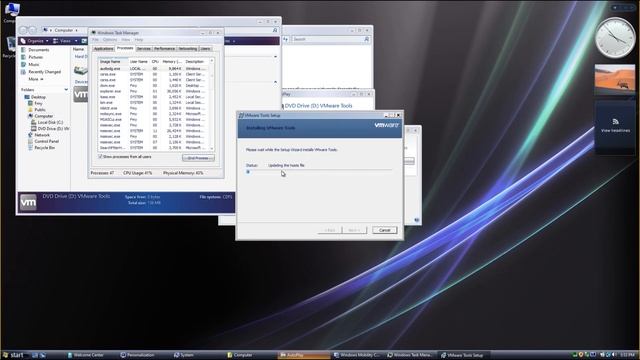Open the Options menu in Task Manager
The width and height of the screenshot is (640, 360).
click(x=110, y=40)
